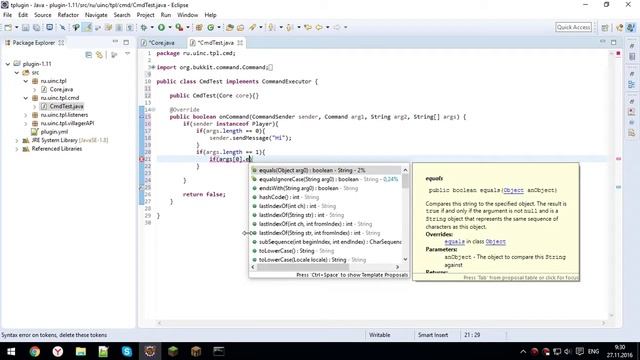Select CmdTest.java in Package Explorer
The height and width of the screenshot is (360, 640).
pos(66,106)
